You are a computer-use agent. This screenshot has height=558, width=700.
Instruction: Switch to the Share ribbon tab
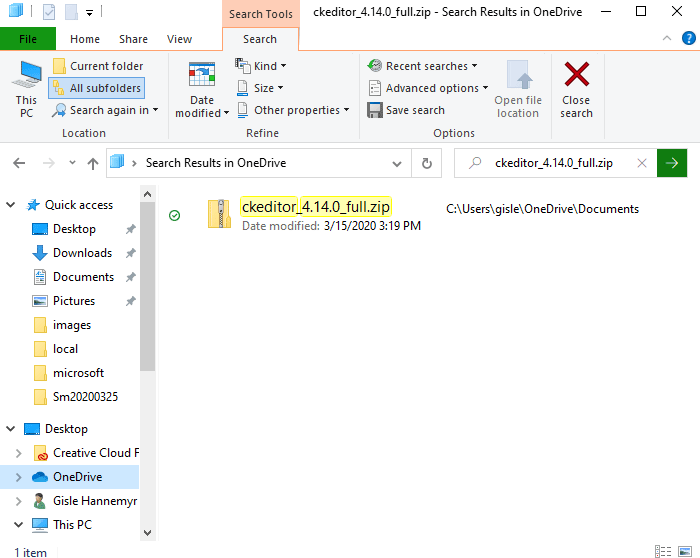133,39
